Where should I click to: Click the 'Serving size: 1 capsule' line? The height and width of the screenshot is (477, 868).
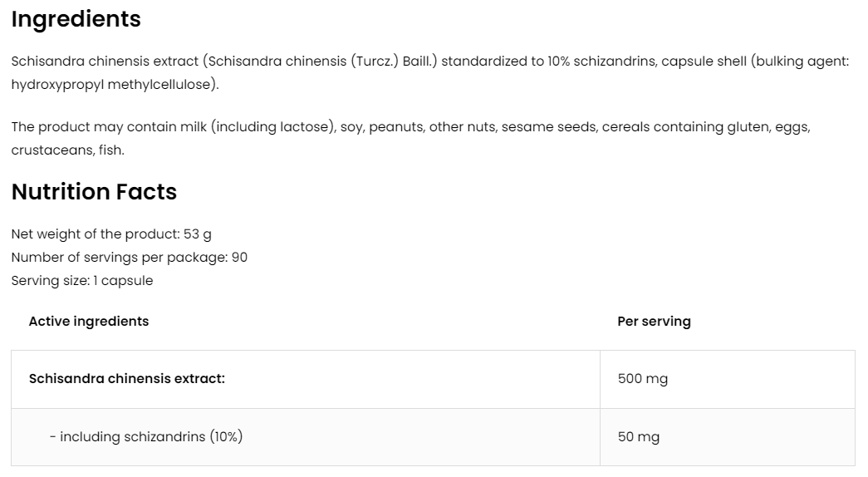(82, 281)
